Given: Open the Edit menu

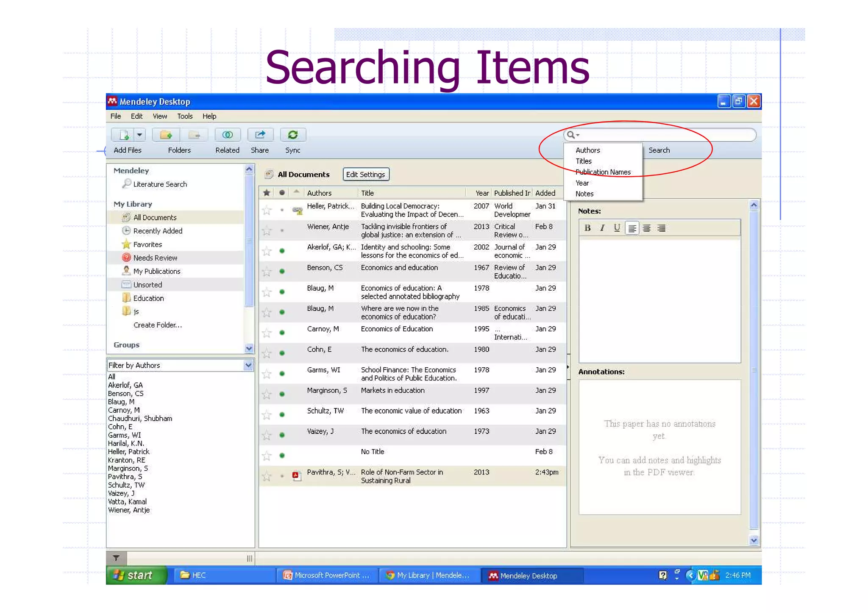Looking at the screenshot, I should [x=136, y=116].
